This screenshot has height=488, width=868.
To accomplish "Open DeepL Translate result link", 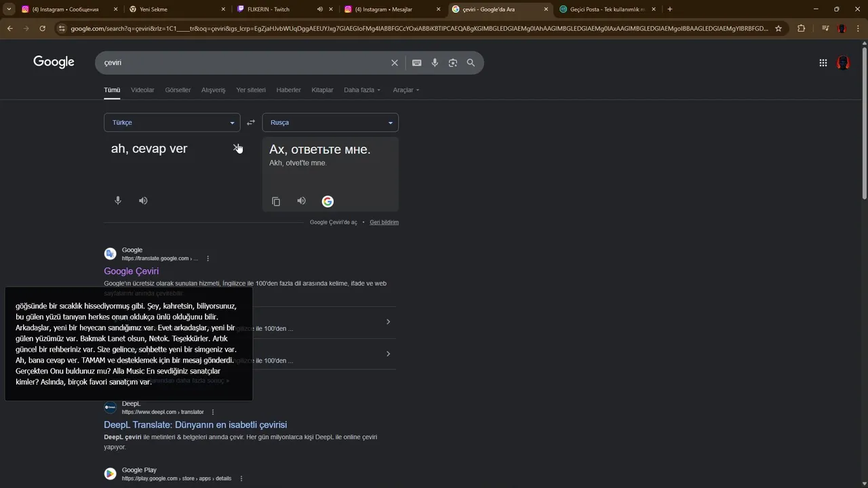I will click(x=195, y=425).
